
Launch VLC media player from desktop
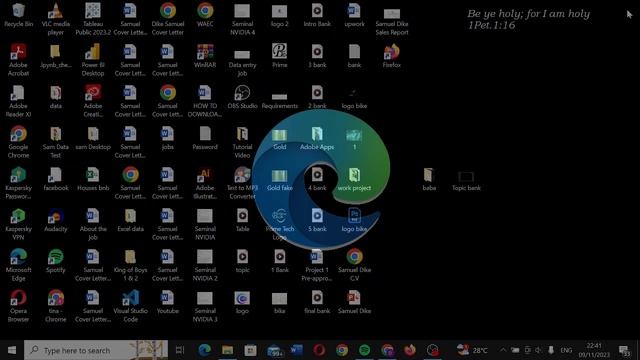pyautogui.click(x=56, y=19)
